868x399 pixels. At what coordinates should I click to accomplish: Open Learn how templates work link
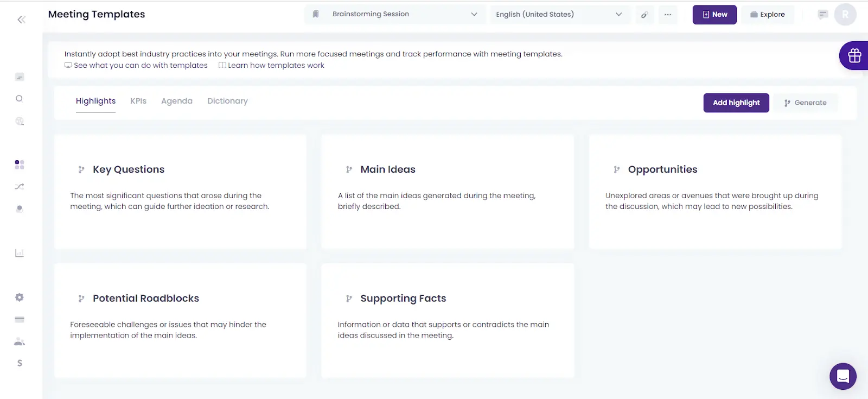point(271,66)
